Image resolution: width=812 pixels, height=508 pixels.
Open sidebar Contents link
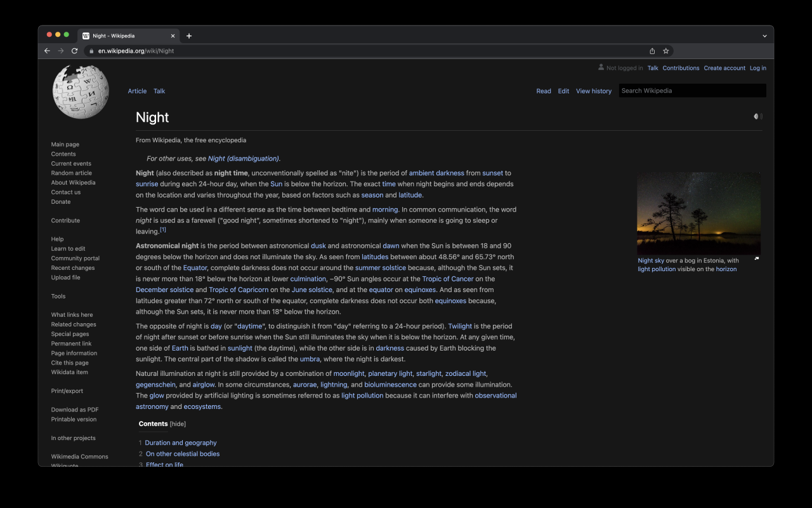click(63, 154)
